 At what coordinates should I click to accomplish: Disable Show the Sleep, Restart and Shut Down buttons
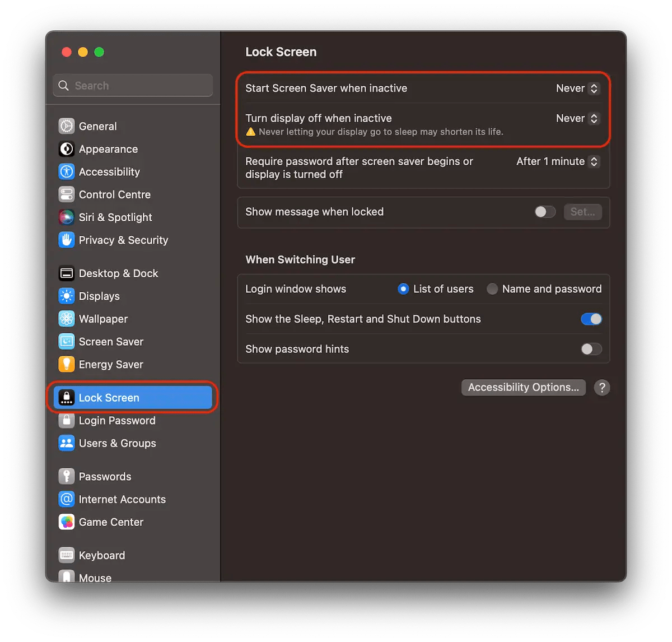coord(591,319)
